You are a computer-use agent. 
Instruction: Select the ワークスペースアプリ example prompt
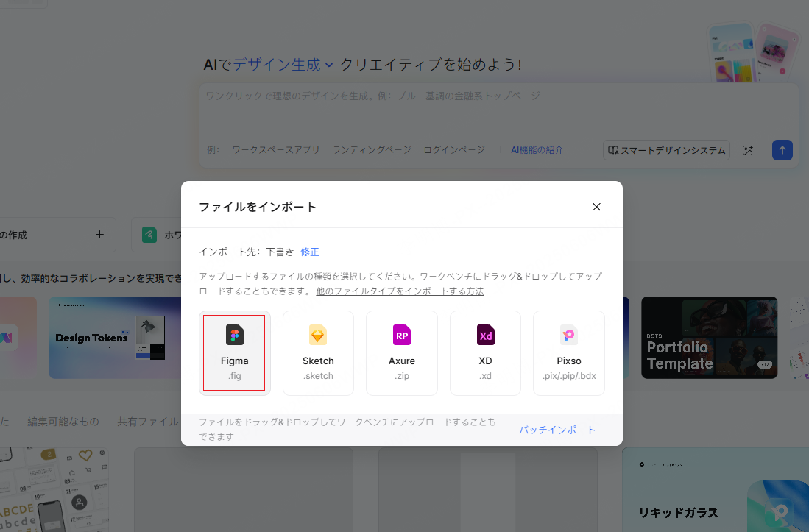pos(275,150)
